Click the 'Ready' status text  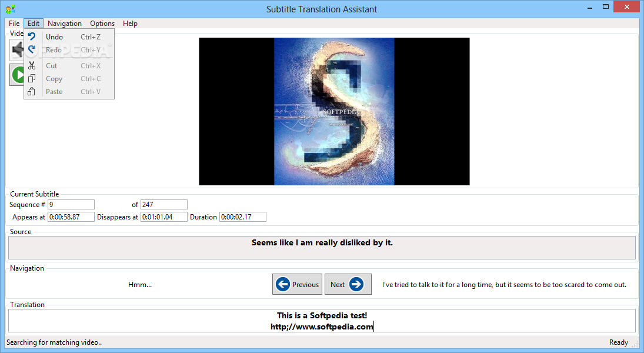(x=619, y=342)
